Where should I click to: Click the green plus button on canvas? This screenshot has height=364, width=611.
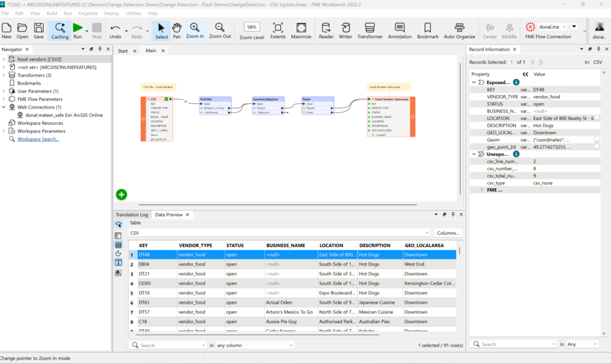[121, 194]
